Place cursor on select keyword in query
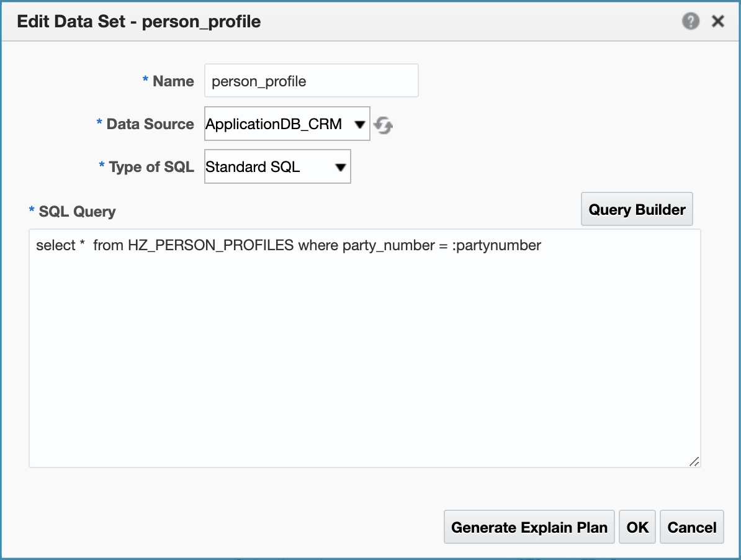The width and height of the screenshot is (741, 560). [x=53, y=246]
